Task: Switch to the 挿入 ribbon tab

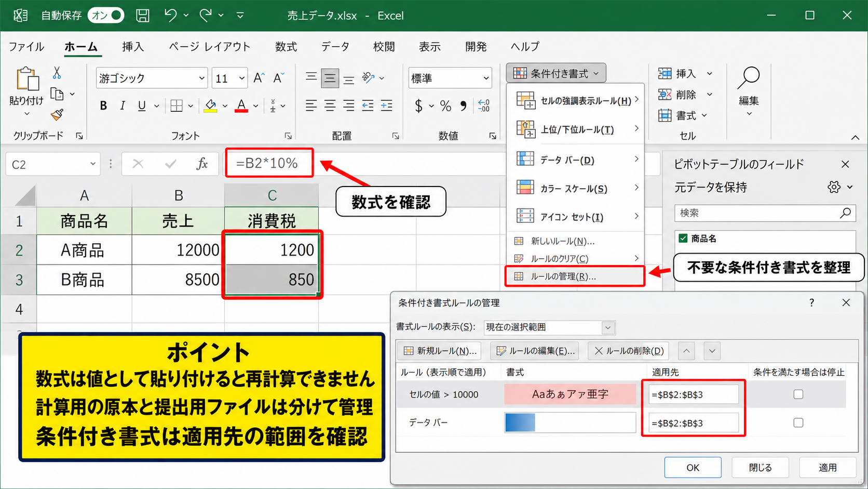Action: 133,47
